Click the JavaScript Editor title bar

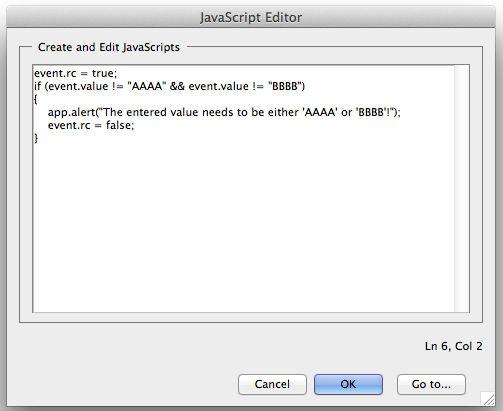coord(251,17)
